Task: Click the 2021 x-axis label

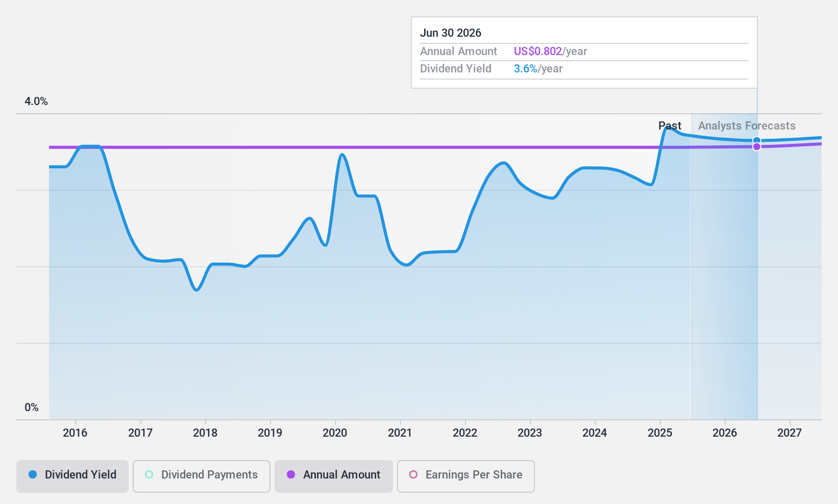Action: coord(400,433)
